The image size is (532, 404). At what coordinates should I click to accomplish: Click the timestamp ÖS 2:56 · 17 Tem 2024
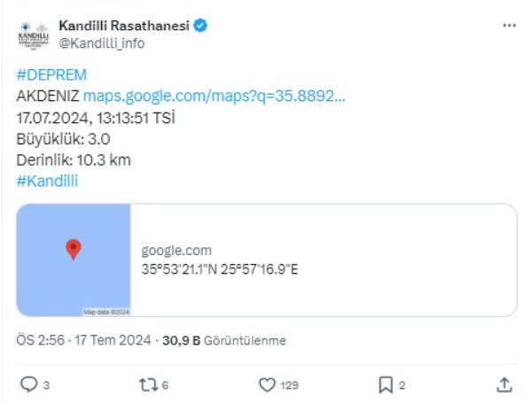[x=84, y=340]
